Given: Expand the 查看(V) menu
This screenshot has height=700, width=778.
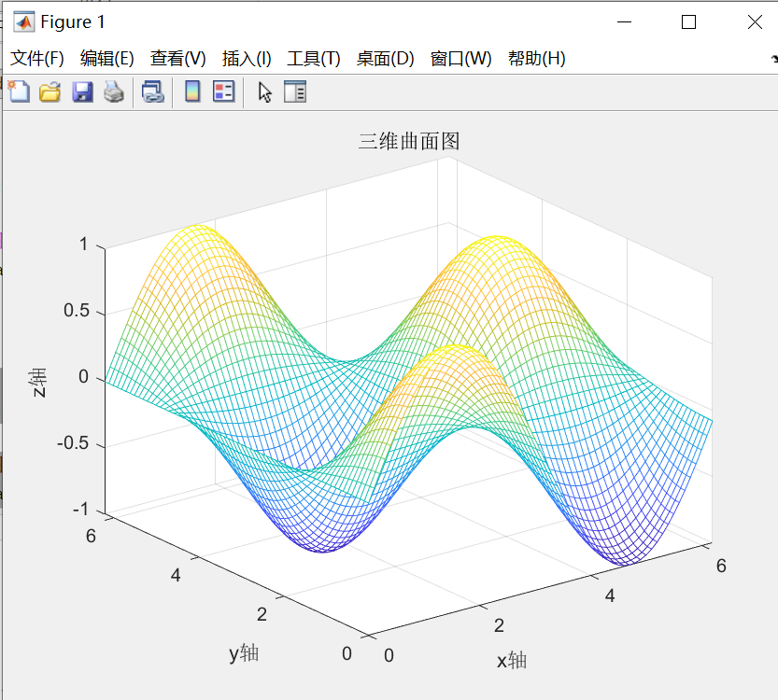Looking at the screenshot, I should pos(176,57).
